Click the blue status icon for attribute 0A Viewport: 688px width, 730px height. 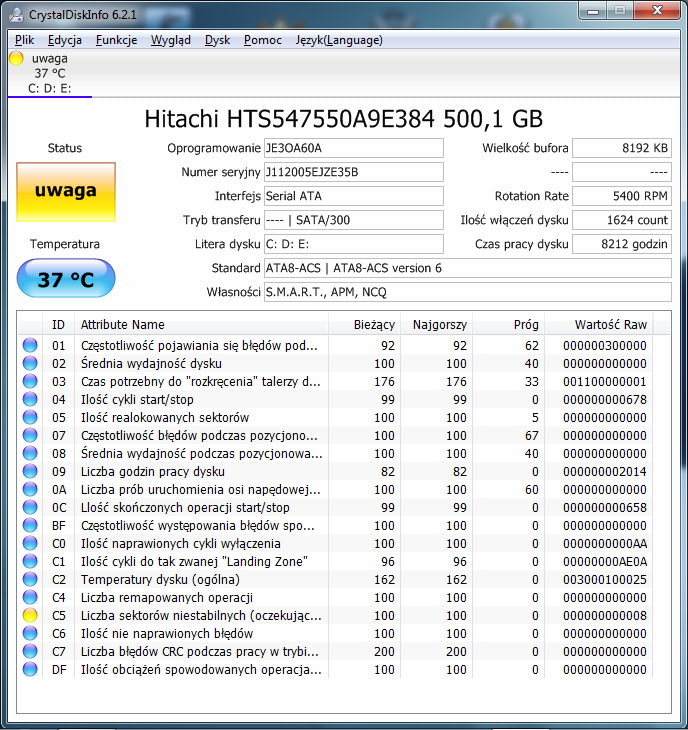(30, 489)
